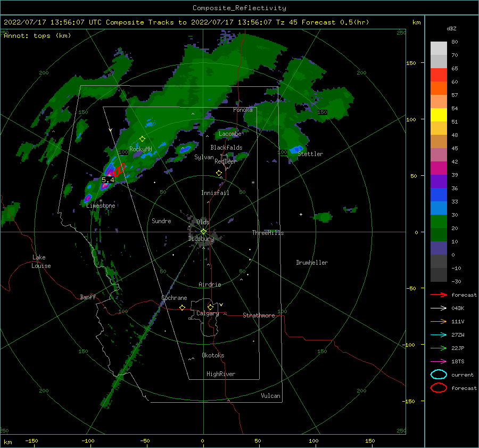Click the Strathmore label

click(x=259, y=315)
